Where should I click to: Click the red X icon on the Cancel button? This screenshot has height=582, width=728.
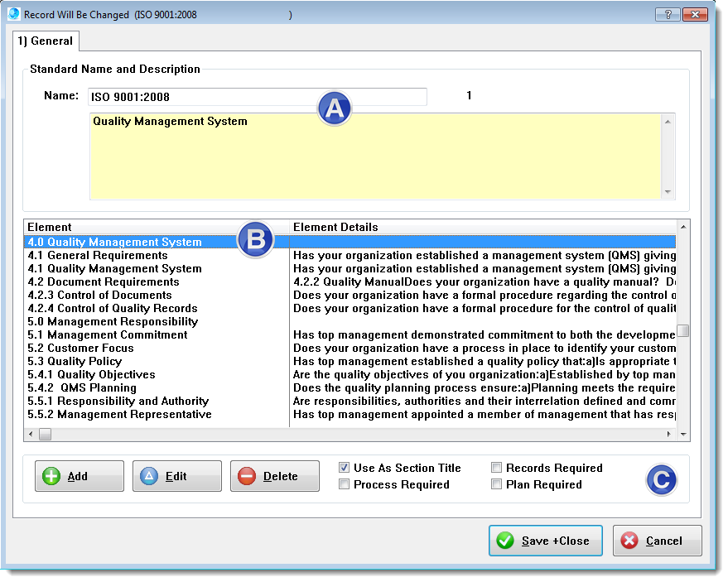tap(629, 540)
